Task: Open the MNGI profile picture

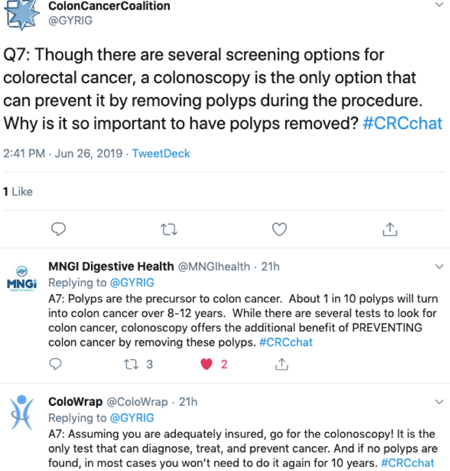Action: [22, 279]
